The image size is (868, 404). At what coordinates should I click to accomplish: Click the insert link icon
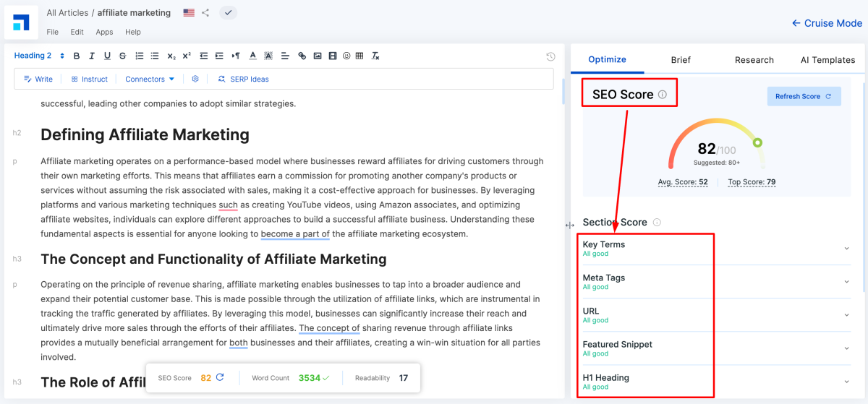[x=302, y=56]
